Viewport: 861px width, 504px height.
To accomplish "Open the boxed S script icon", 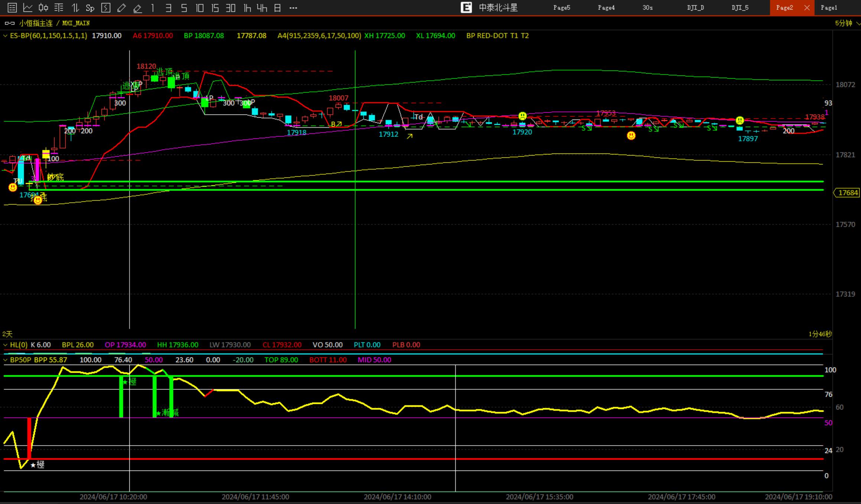I will pos(106,8).
